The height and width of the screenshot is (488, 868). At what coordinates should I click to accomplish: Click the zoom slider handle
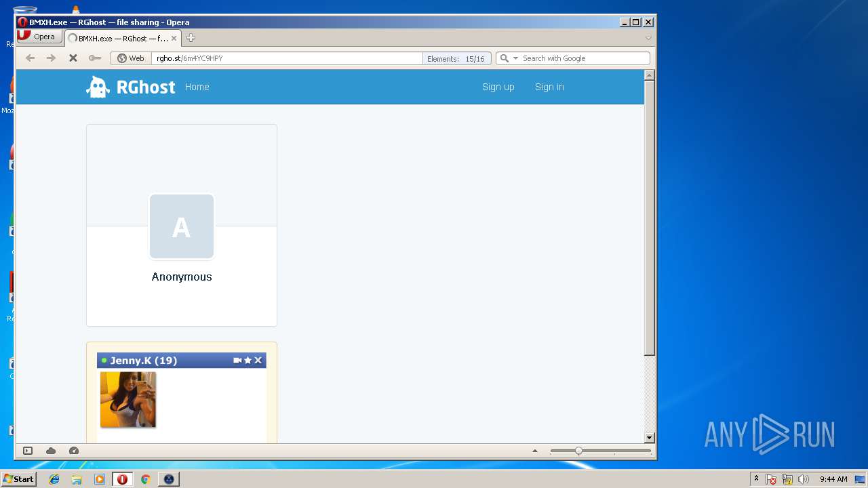(x=578, y=451)
